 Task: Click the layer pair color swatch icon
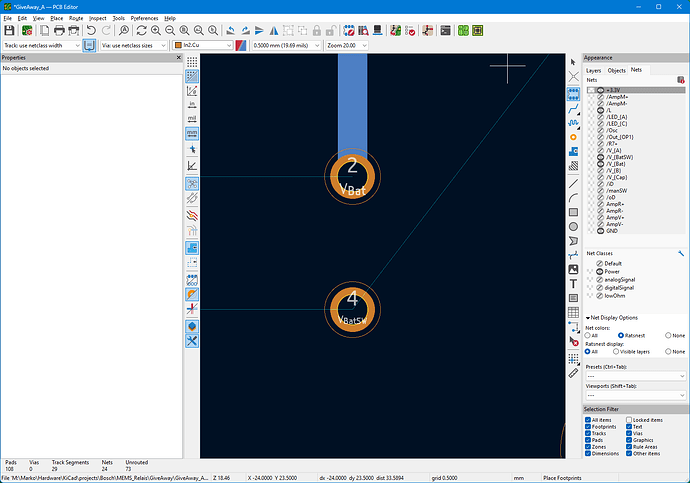click(241, 45)
